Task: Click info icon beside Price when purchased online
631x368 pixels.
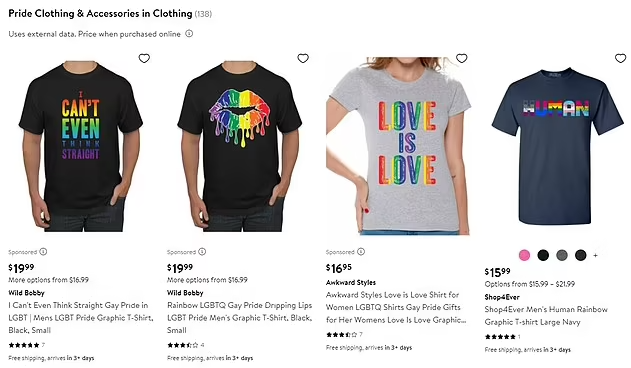Action: coord(189,34)
